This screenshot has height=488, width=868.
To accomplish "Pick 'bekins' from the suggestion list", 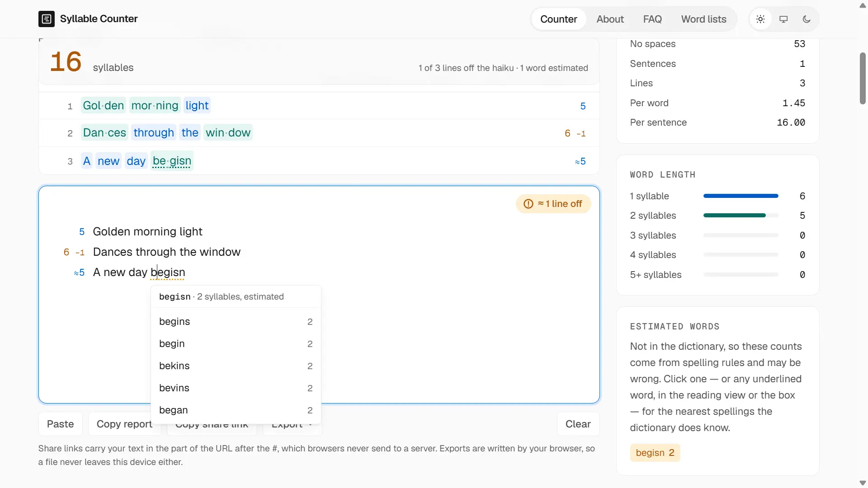I will point(236,366).
